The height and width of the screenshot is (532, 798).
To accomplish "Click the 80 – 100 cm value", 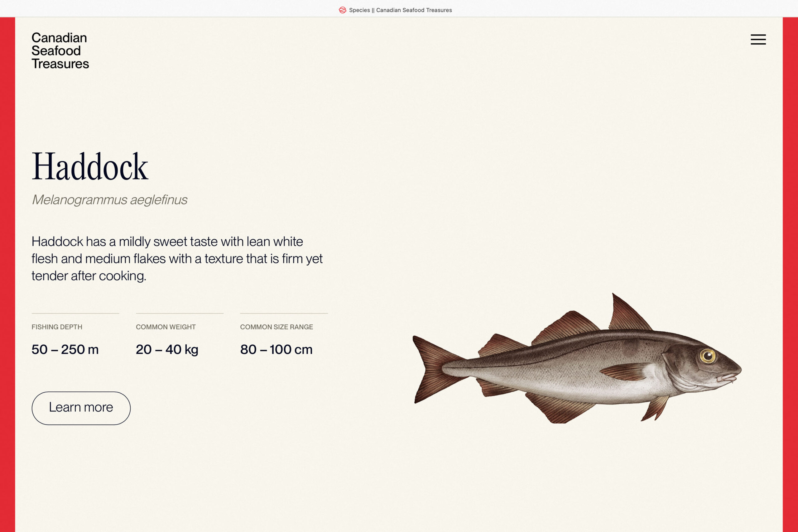I will click(276, 349).
